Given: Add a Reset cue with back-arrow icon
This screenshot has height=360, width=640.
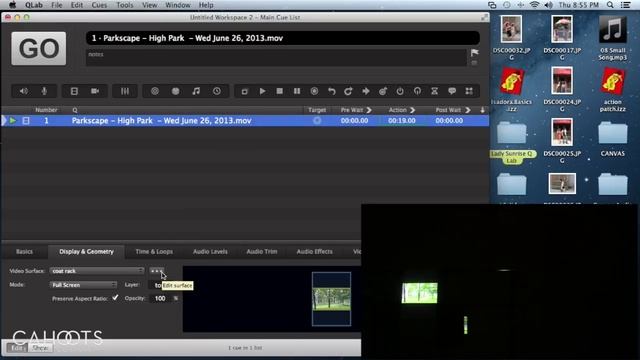Looking at the screenshot, I should (x=331, y=91).
